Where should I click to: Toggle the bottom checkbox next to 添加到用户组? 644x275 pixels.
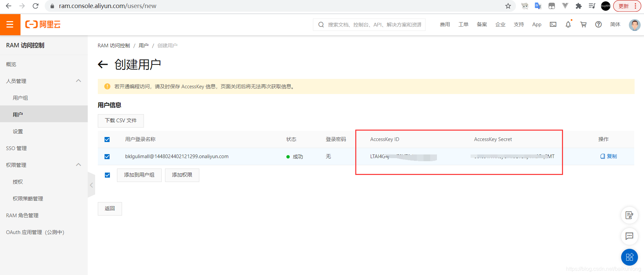tap(108, 175)
